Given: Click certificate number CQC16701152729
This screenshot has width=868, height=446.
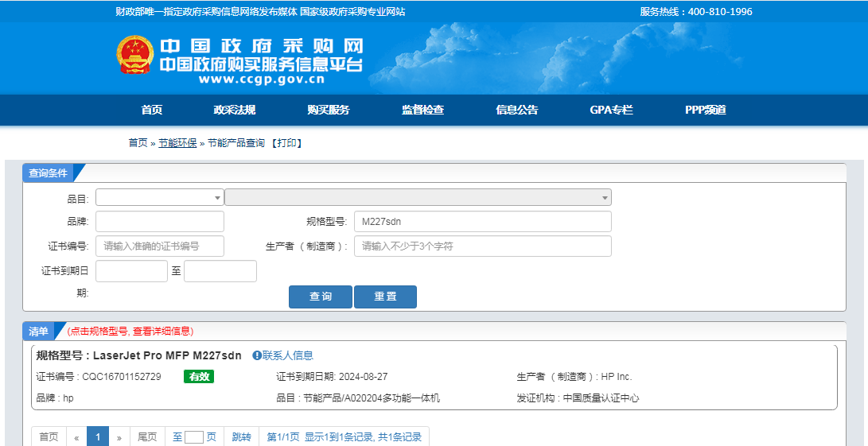Looking at the screenshot, I should click(122, 377).
